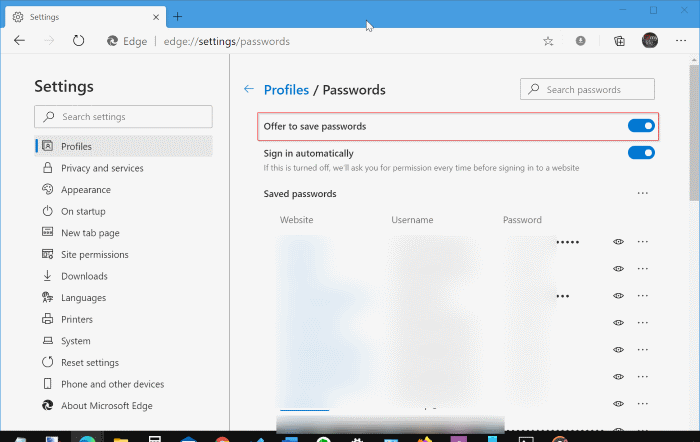Open more actions for five-dot password row
The height and width of the screenshot is (442, 700).
(642, 242)
